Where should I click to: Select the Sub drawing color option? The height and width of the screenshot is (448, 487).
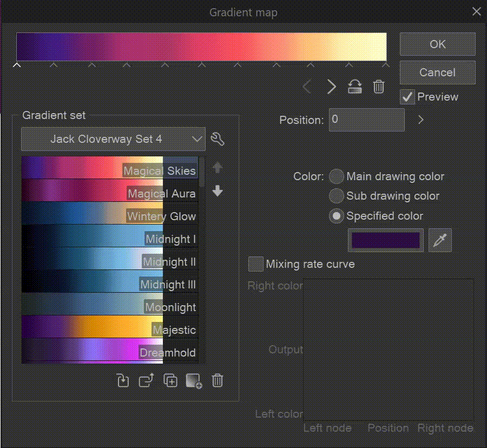(337, 196)
